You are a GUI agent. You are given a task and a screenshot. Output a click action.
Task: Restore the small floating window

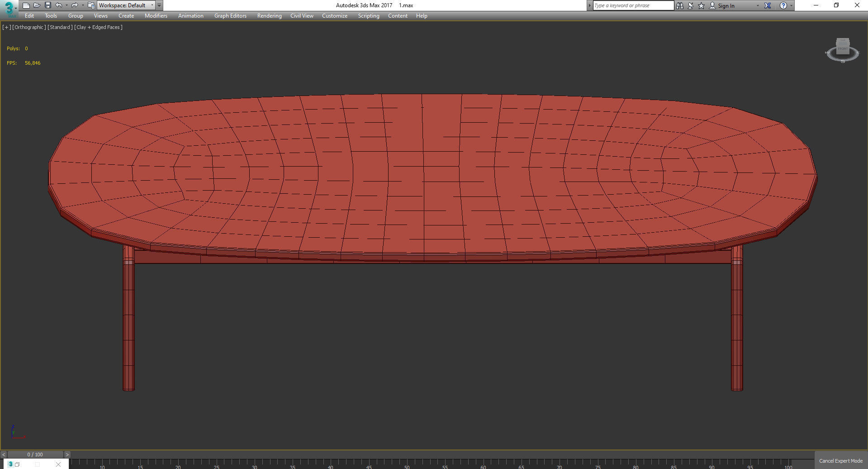[17, 464]
